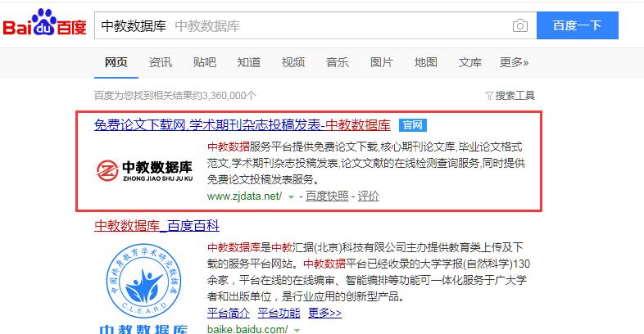644x334 pixels.
Task: Open the 知道 tab
Action: [x=249, y=62]
